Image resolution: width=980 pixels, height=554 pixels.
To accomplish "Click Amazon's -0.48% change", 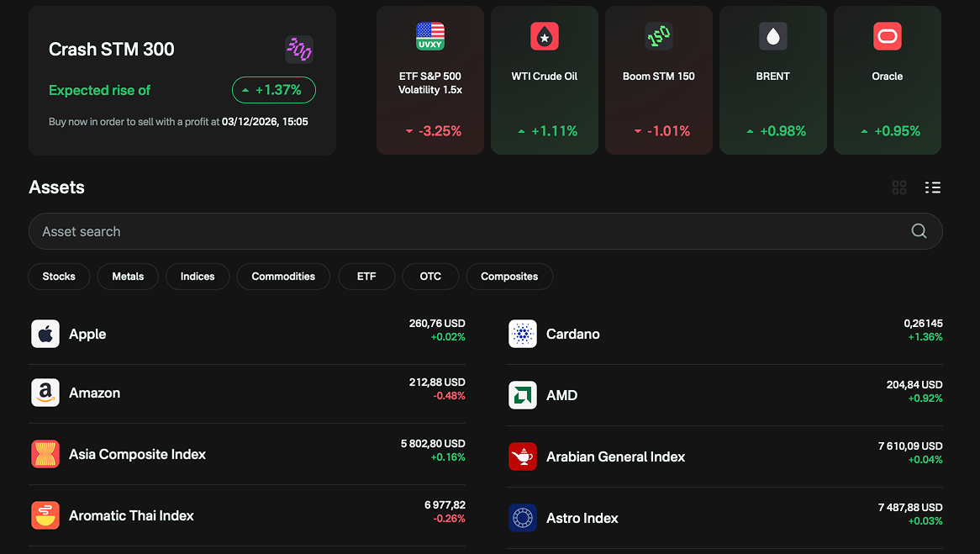I will coord(450,395).
